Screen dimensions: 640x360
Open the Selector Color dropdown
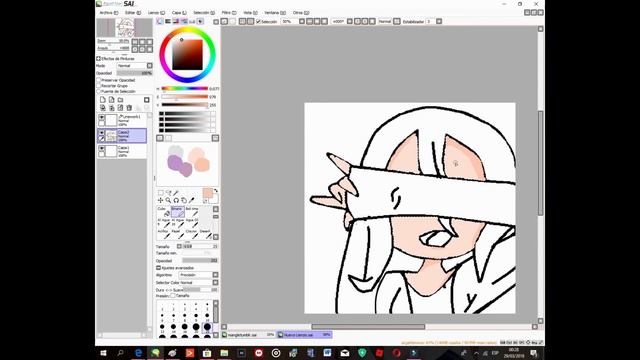[216, 282]
